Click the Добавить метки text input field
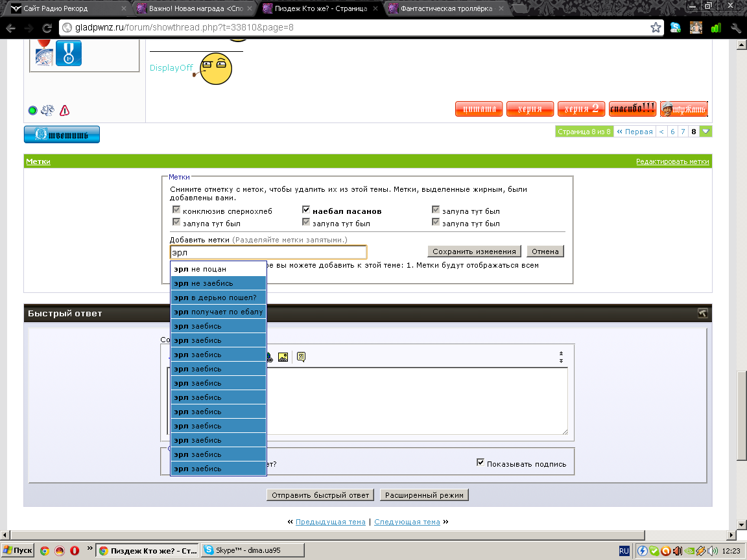Screen dimensions: 747x560 (268, 252)
